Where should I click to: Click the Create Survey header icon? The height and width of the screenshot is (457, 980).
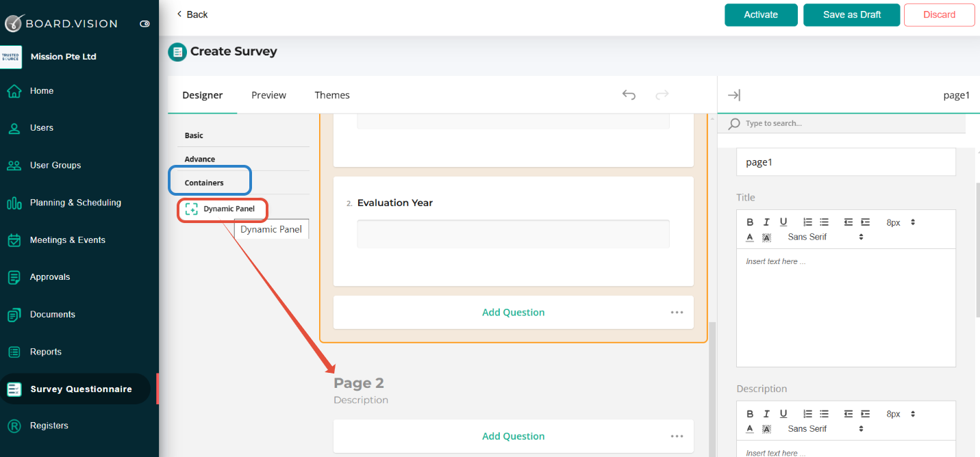(x=177, y=51)
